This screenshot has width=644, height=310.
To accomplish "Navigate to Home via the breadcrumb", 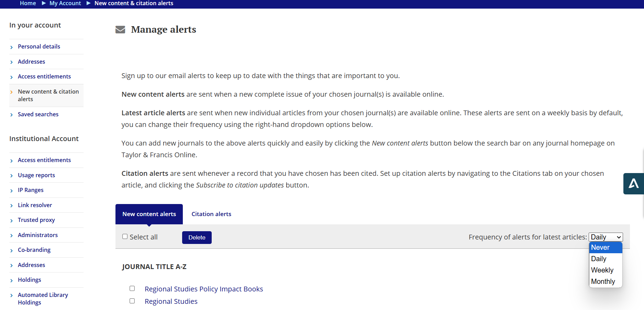I will [27, 3].
